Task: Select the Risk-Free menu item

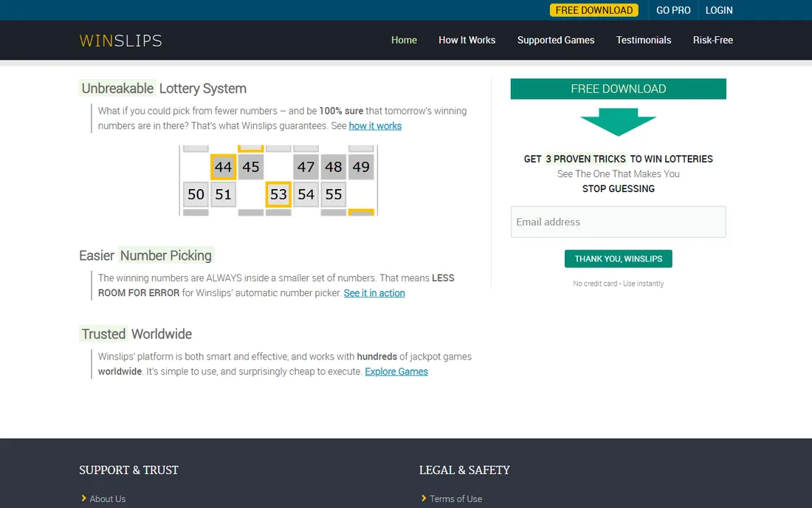Action: point(713,40)
